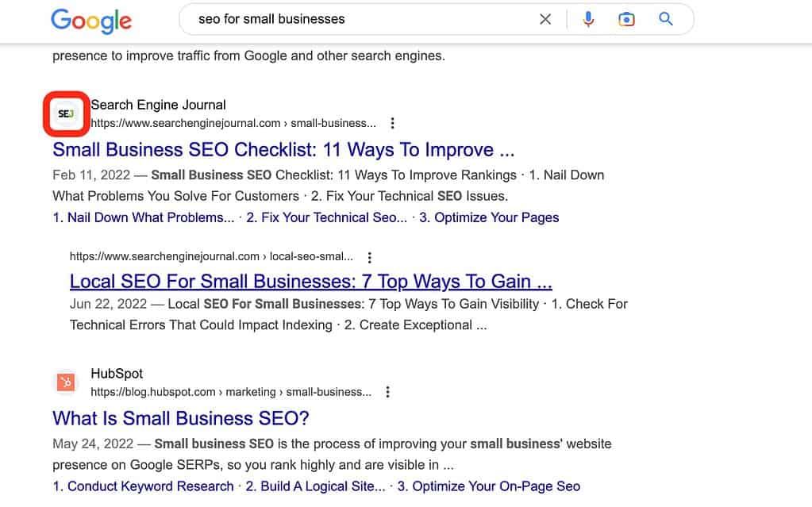Viewport: 812px width, 507px height.
Task: Clear the search query with X
Action: [545, 19]
